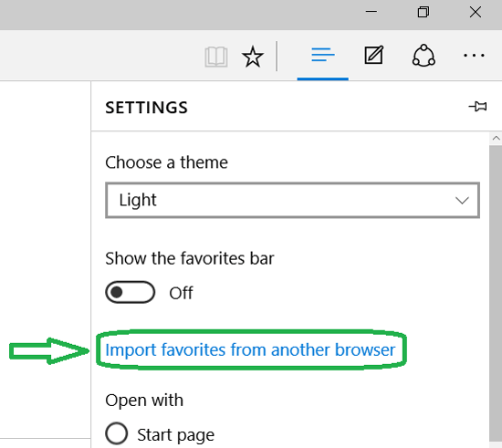Toggle Show the favorites bar switch
Viewport: 502px width, 448px height.
point(130,292)
